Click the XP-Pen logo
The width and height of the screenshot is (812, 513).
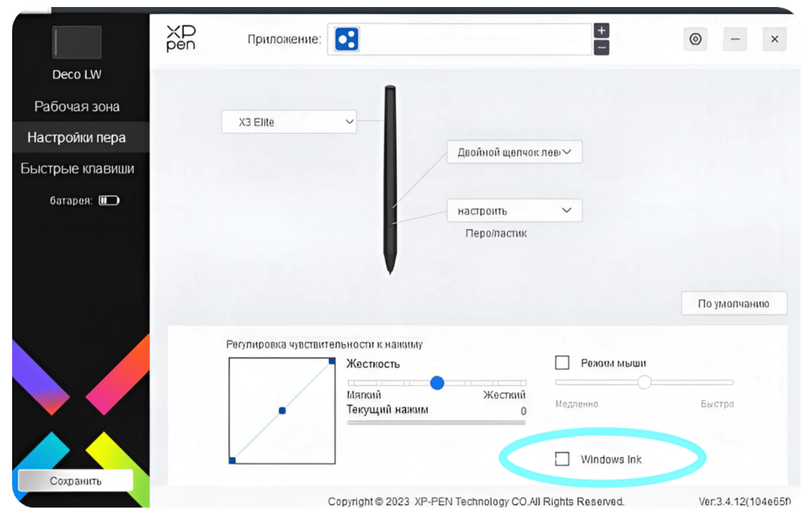tap(181, 38)
